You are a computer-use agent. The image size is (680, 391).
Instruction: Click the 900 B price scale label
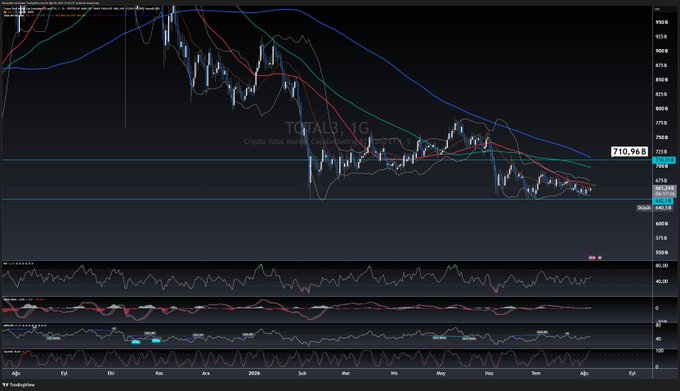point(661,51)
